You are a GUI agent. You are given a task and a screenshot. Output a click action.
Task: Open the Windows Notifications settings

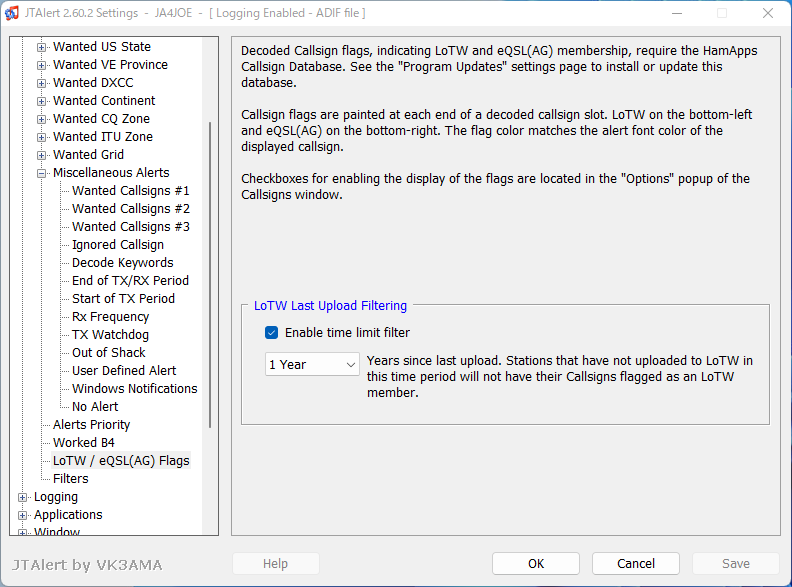pyautogui.click(x=134, y=388)
